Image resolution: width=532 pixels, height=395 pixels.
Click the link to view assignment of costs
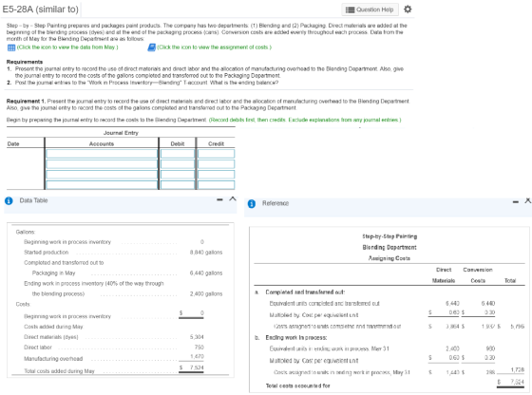click(214, 47)
